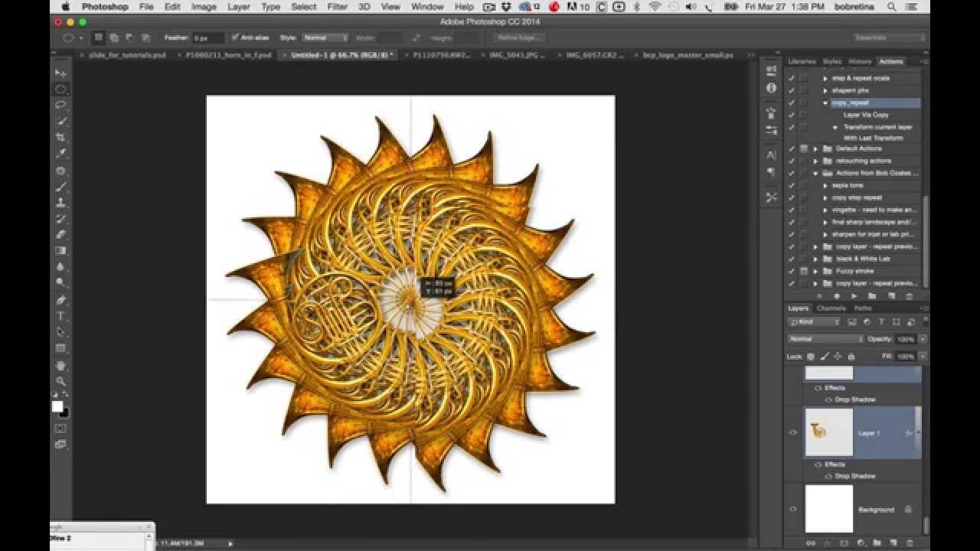
Task: Select the Clone Stamp tool
Action: pos(60,203)
